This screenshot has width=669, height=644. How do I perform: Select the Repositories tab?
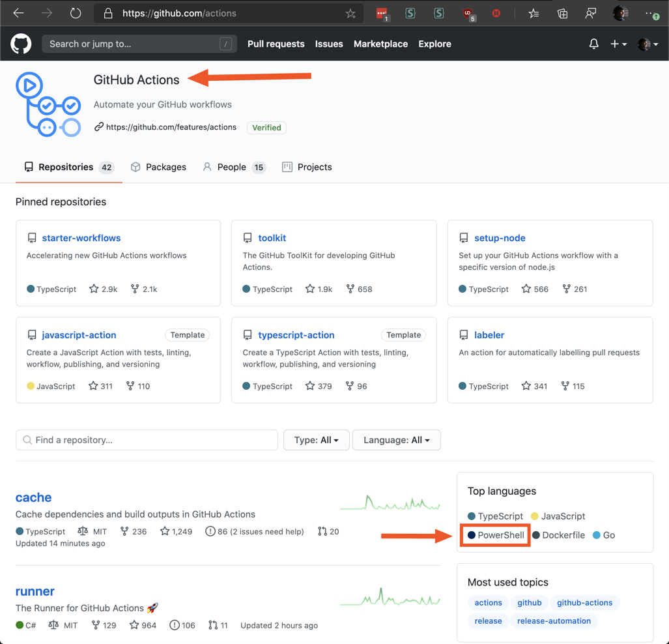pyautogui.click(x=68, y=167)
